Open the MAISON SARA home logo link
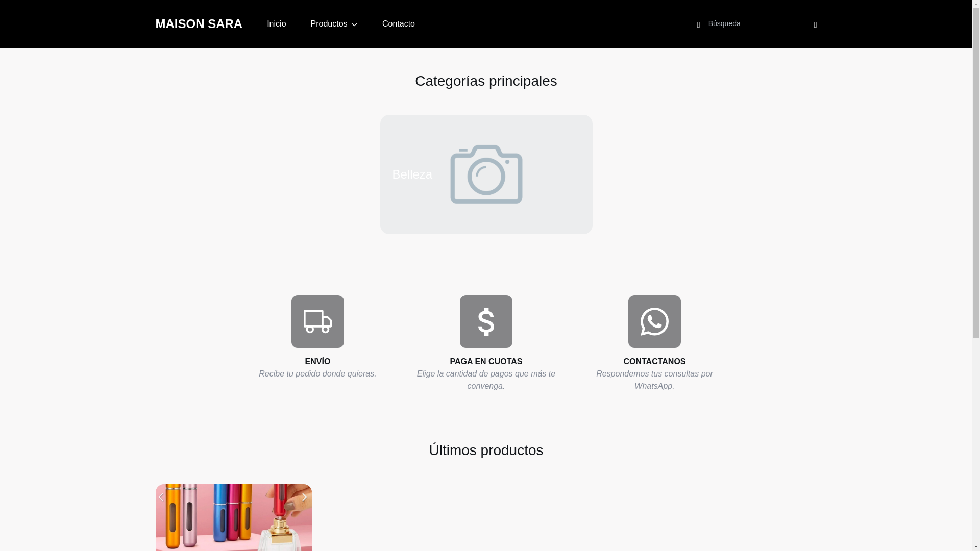Image resolution: width=980 pixels, height=551 pixels. (x=199, y=24)
